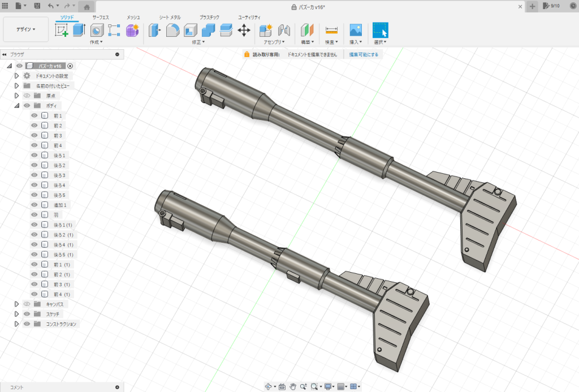Click the Look At camera icon

click(x=282, y=386)
